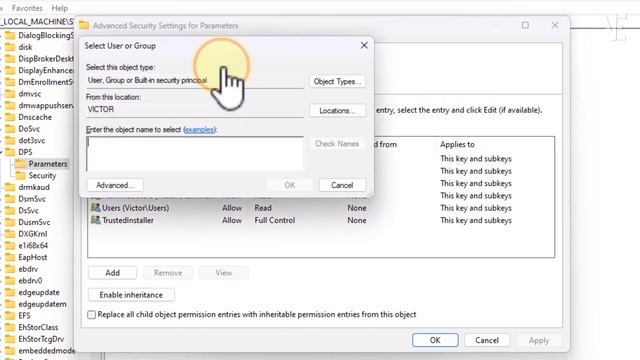Tick Replace all child object permission entries

click(x=91, y=315)
